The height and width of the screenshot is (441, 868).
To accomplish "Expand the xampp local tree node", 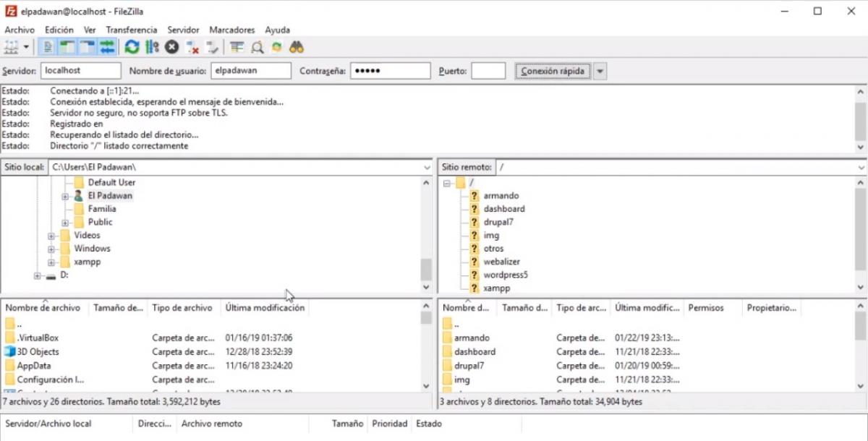I will tap(51, 262).
